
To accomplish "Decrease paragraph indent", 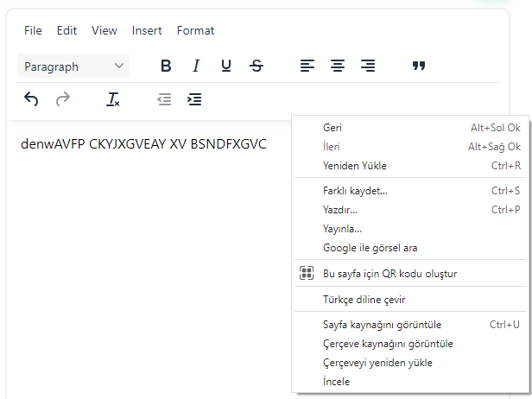I will coord(164,99).
